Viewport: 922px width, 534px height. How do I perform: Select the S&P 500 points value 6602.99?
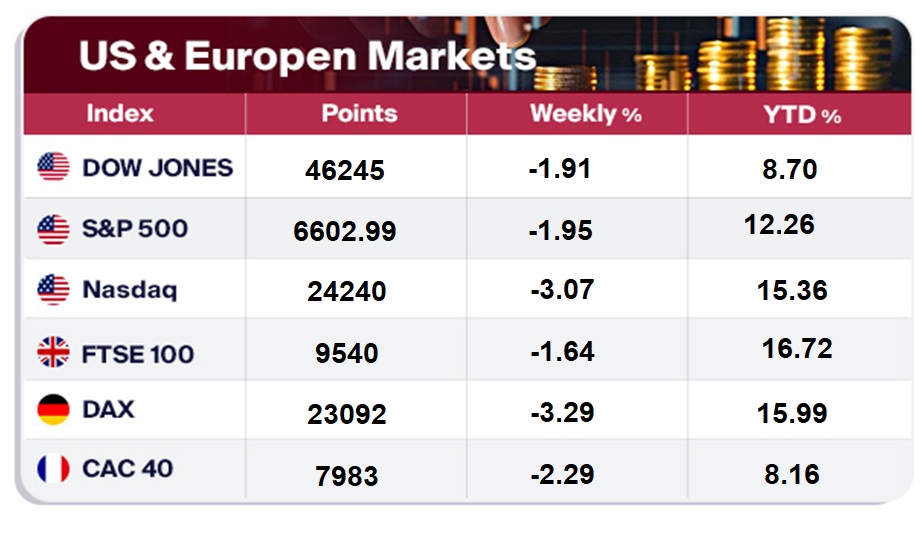click(x=345, y=232)
